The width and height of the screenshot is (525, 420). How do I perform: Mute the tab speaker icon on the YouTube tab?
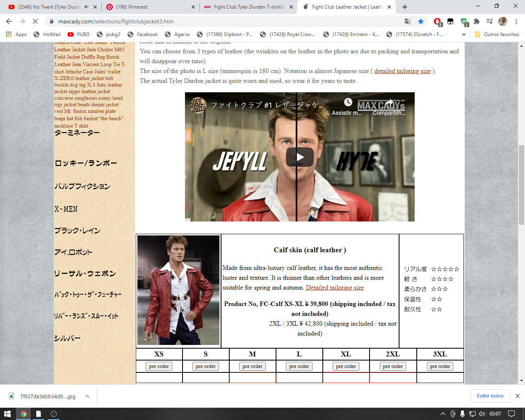87,7
